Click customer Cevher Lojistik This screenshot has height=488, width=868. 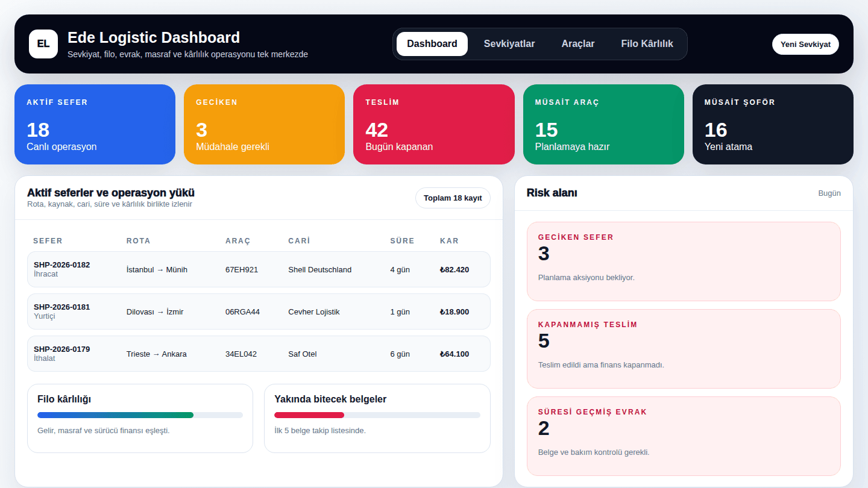pyautogui.click(x=314, y=311)
